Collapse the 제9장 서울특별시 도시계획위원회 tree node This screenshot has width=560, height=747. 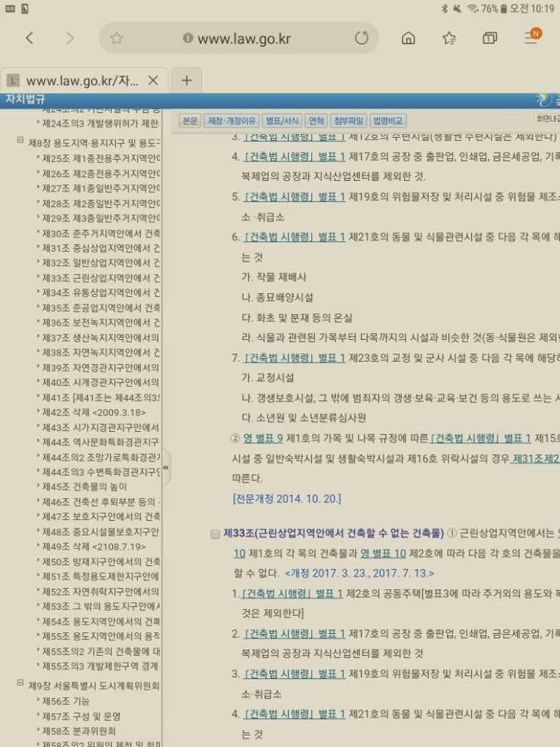20,683
